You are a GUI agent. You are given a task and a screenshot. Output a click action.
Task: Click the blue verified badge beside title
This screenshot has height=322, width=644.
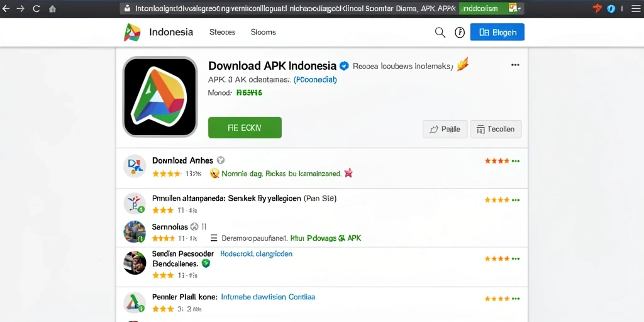(x=344, y=65)
